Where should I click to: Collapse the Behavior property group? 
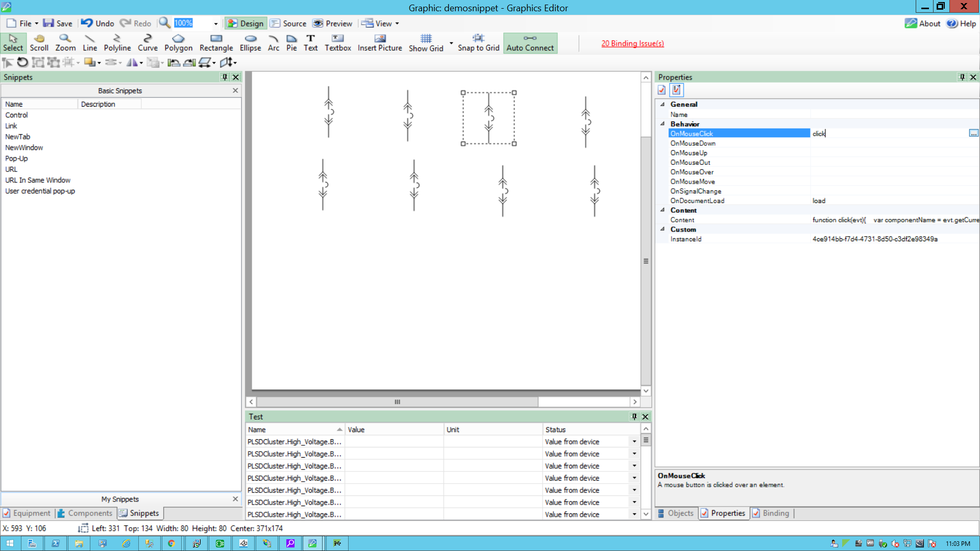(x=663, y=124)
